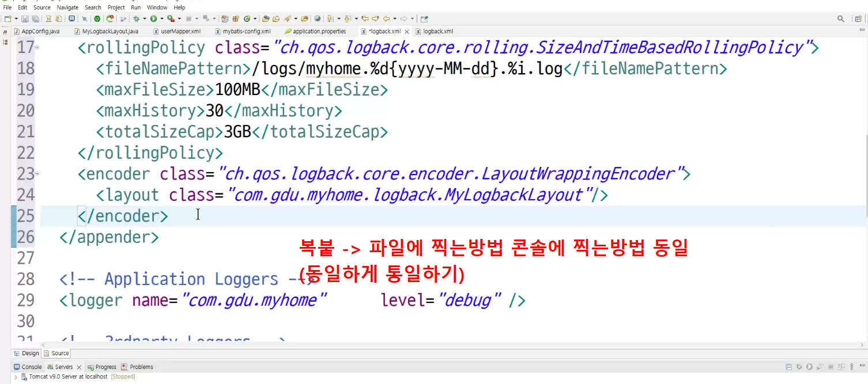Click the Open Task folder icon

276,18
